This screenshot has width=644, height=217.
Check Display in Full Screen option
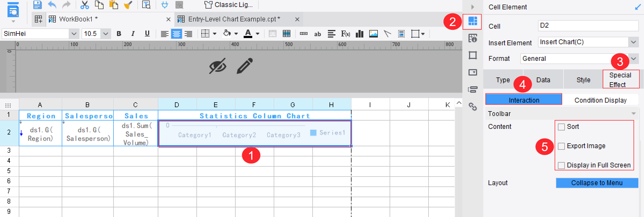click(561, 166)
